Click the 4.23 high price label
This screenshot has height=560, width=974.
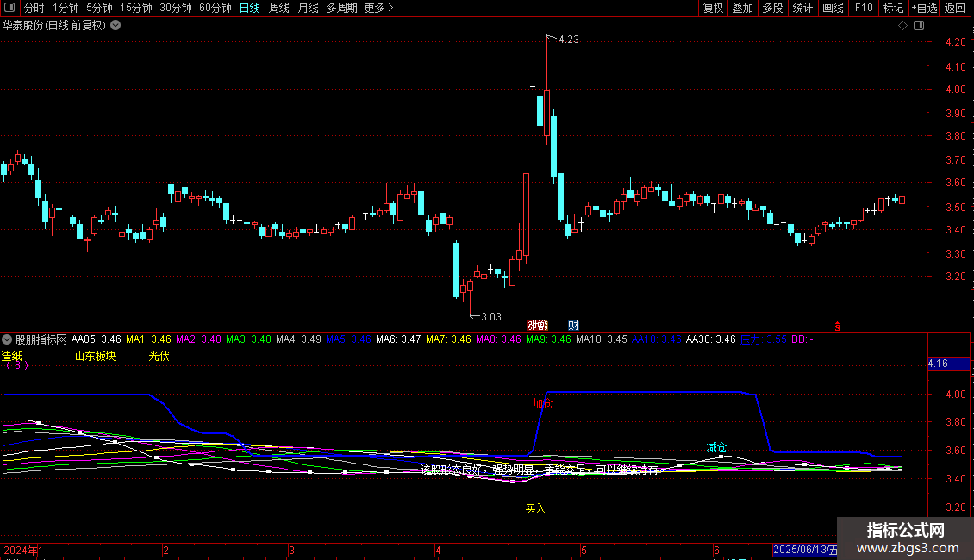pyautogui.click(x=568, y=40)
